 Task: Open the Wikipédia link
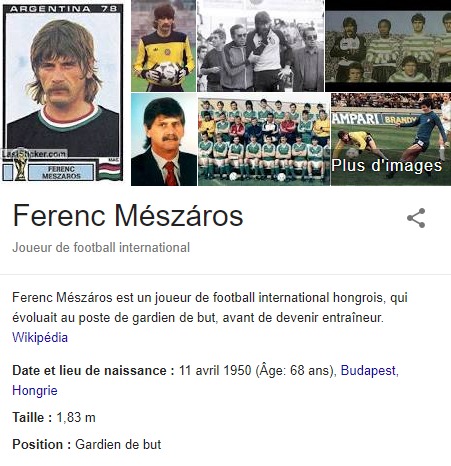[x=40, y=337]
